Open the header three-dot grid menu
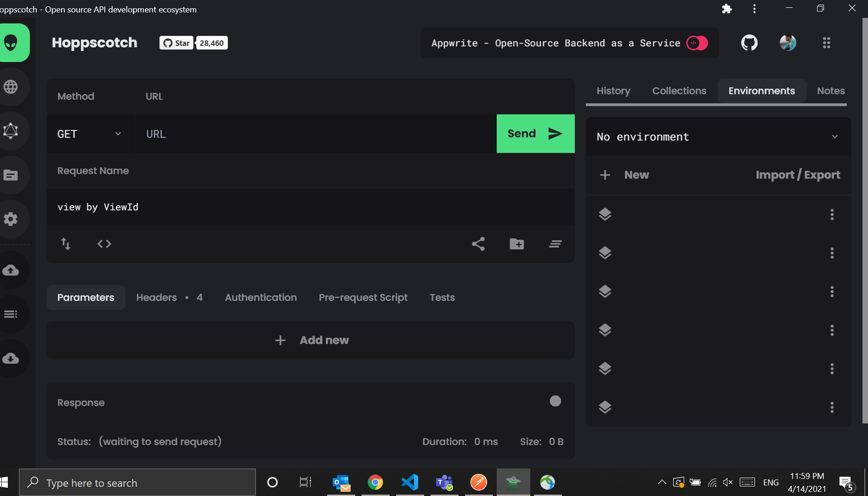The width and height of the screenshot is (868, 496). point(827,43)
